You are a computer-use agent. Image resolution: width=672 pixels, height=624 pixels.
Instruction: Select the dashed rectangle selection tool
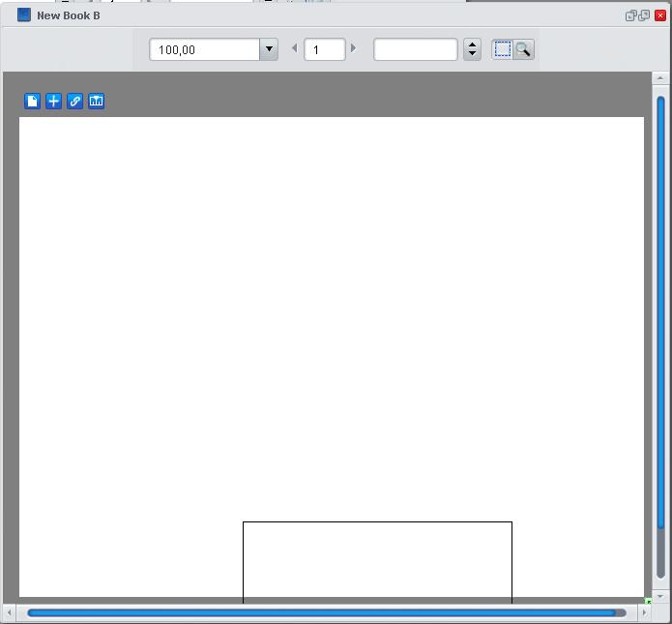(x=502, y=49)
